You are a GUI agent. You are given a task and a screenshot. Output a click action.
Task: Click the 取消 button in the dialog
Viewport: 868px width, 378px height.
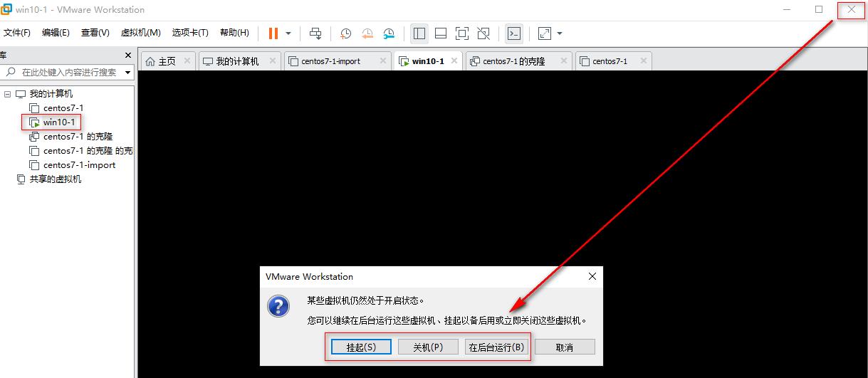tap(565, 347)
